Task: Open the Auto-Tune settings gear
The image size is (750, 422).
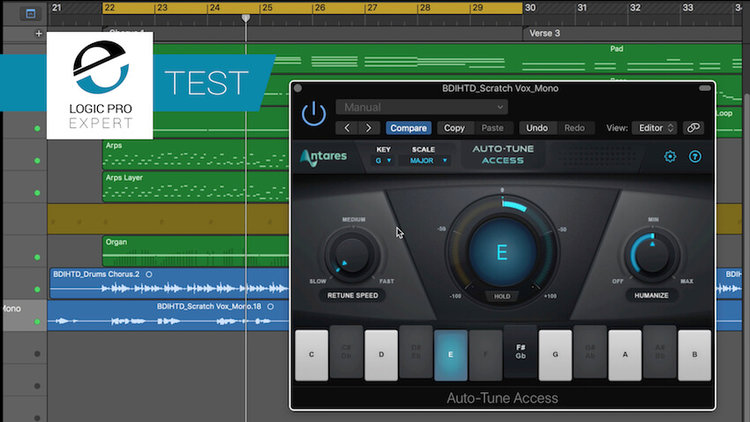Action: click(x=670, y=156)
